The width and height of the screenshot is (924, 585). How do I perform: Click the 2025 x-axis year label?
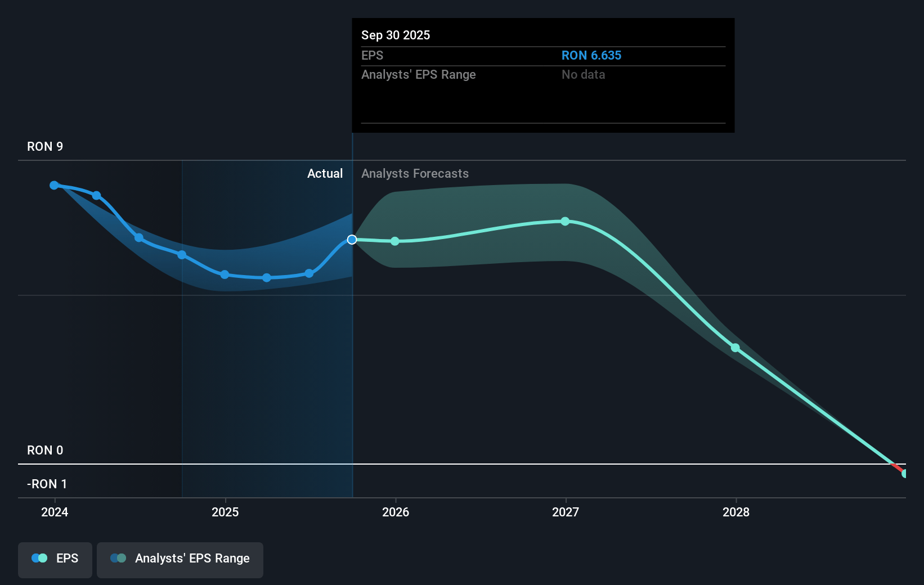(x=225, y=512)
